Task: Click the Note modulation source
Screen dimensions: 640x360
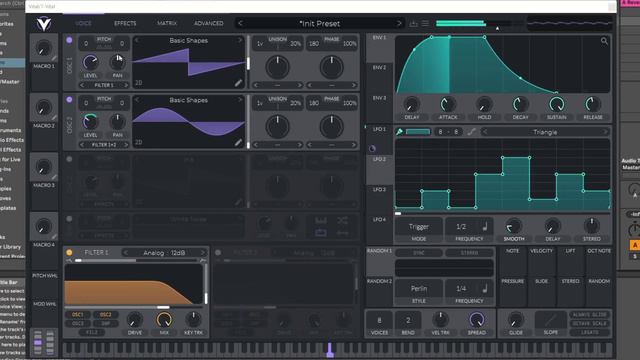Action: click(512, 261)
